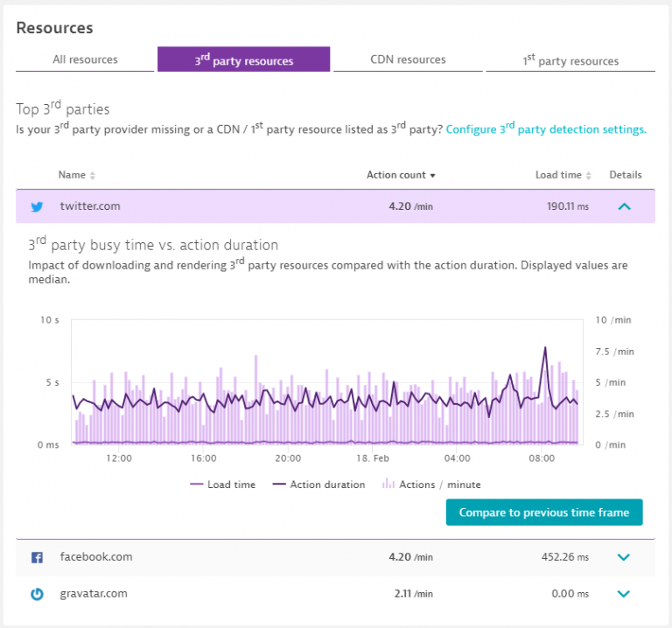
Task: Select the 3rd party resources tab
Action: coord(243,59)
